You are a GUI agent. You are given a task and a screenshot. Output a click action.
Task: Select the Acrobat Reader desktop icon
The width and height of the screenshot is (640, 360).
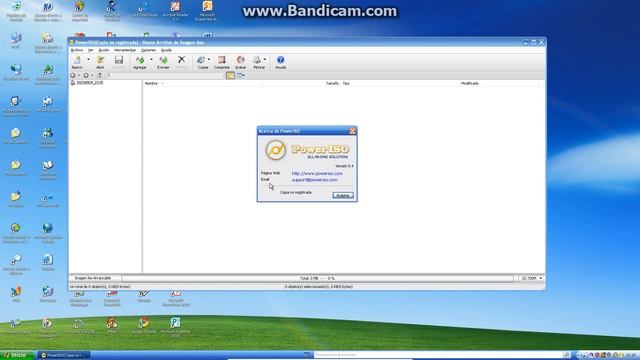coord(176,11)
